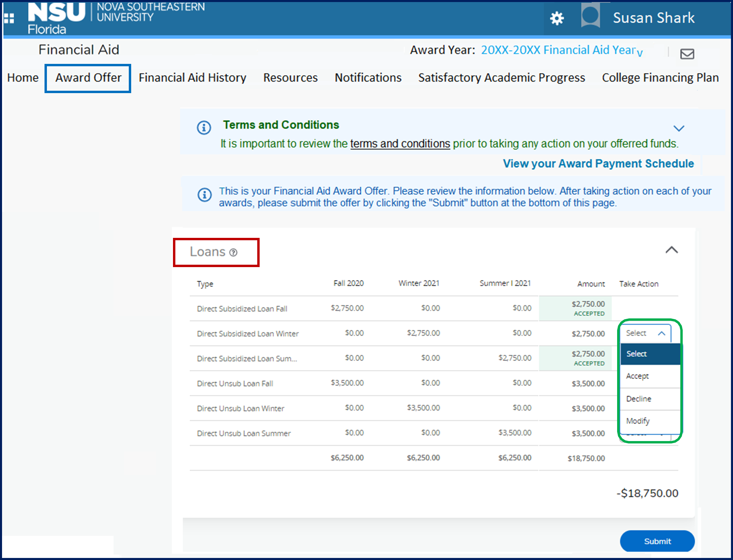Click the Submit button
733x560 pixels.
657,541
